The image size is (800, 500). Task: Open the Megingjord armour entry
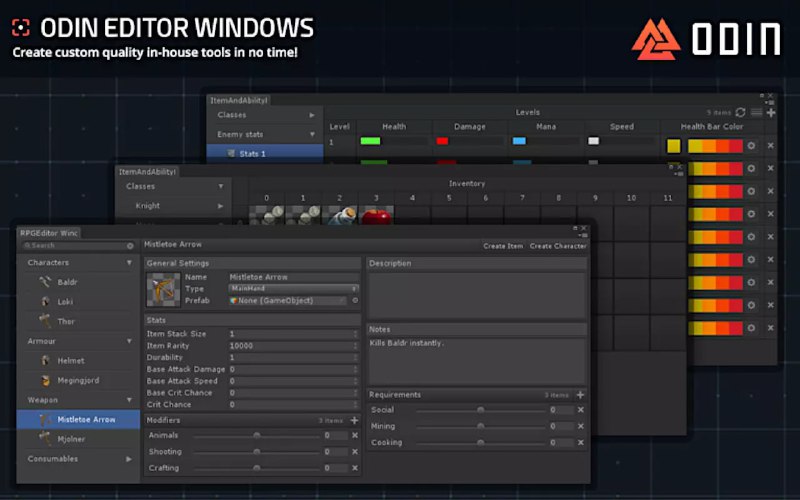coord(78,381)
